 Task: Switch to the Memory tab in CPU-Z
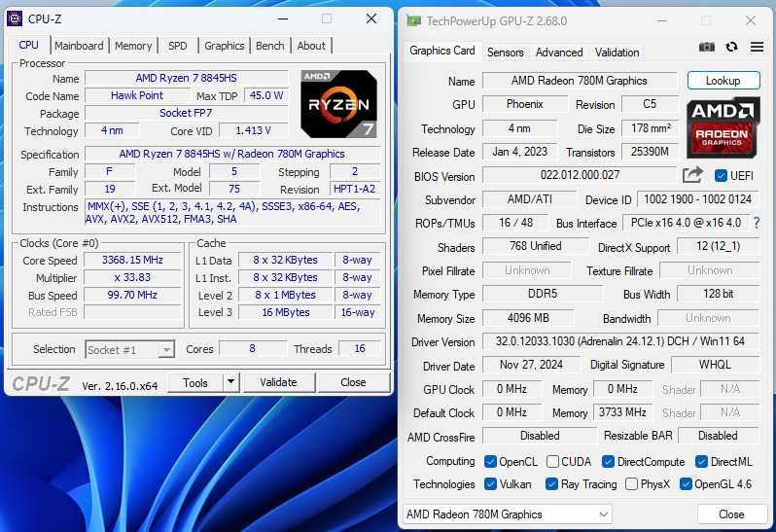coord(133,46)
